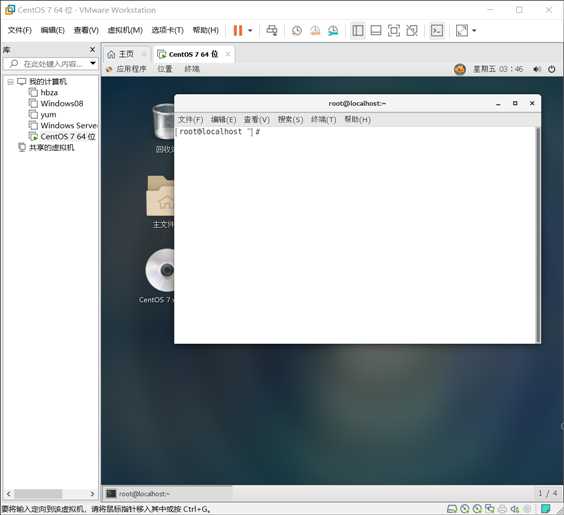This screenshot has width=564, height=515.
Task: Open VMware 选项卡(T) menu
Action: (x=168, y=30)
